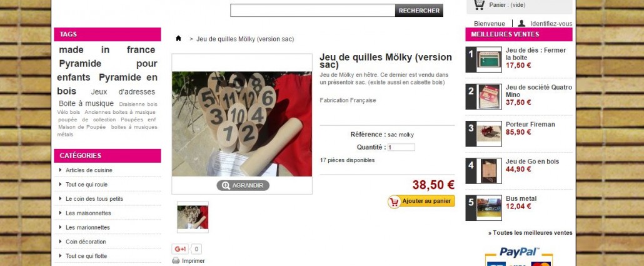Image resolution: width=644 pixels, height=266 pixels.
Task: Open the shopping cart icon
Action: [478, 4]
